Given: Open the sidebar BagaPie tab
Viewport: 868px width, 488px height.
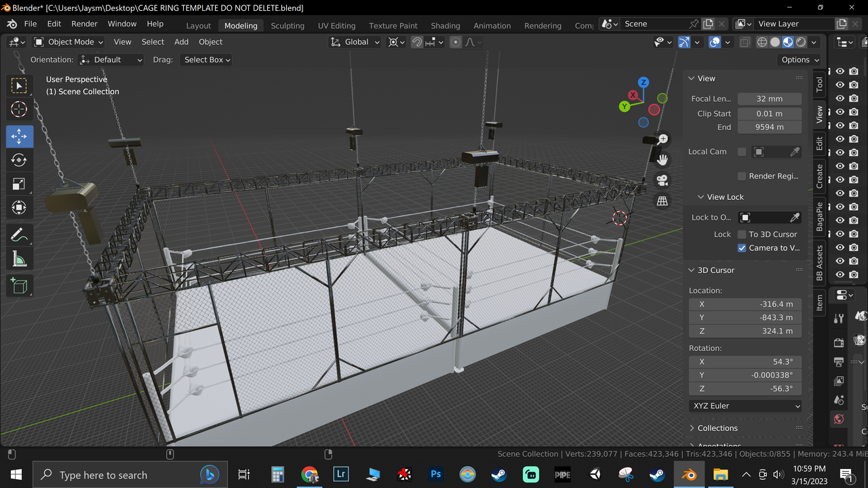Looking at the screenshot, I should (819, 217).
